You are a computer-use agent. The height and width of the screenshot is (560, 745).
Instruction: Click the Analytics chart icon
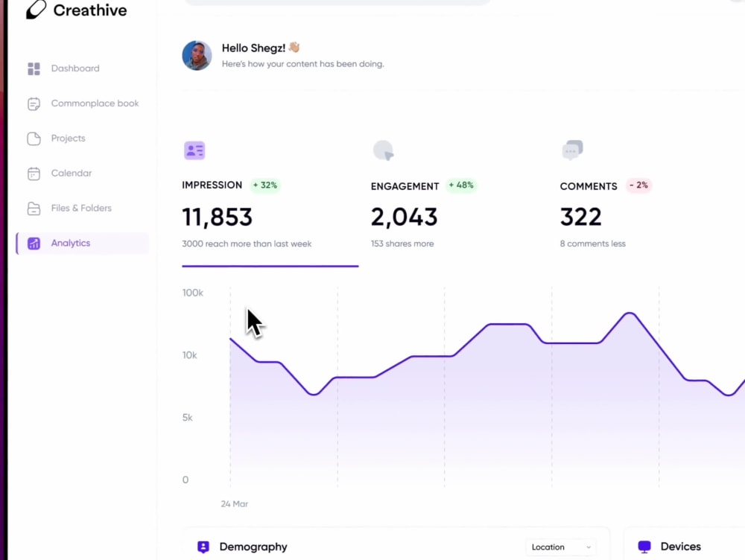click(x=34, y=244)
